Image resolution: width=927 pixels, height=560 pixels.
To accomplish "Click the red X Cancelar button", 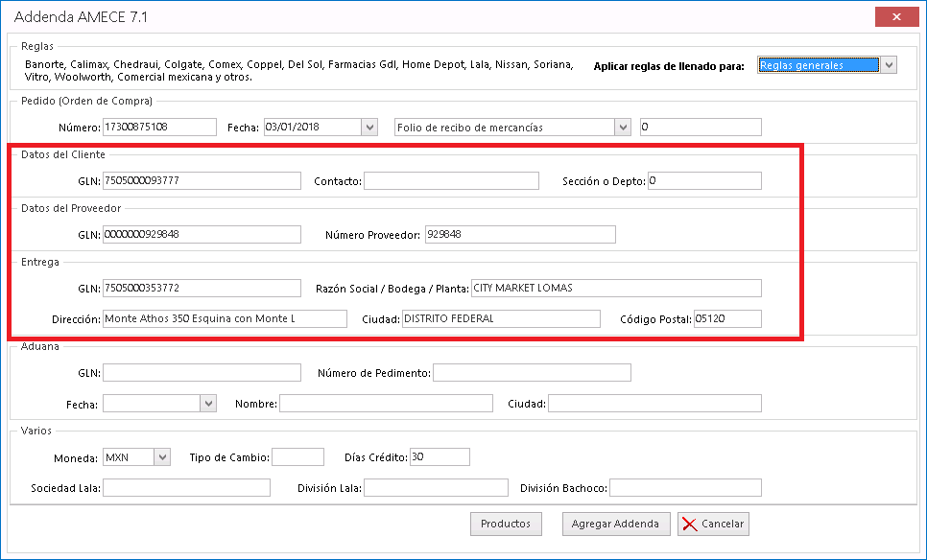I will pyautogui.click(x=712, y=524).
